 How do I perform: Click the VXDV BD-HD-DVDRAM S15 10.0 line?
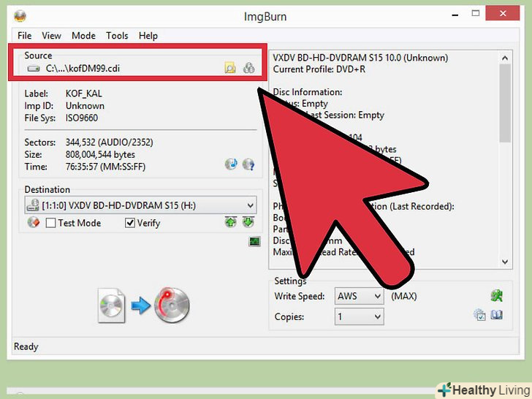point(360,58)
